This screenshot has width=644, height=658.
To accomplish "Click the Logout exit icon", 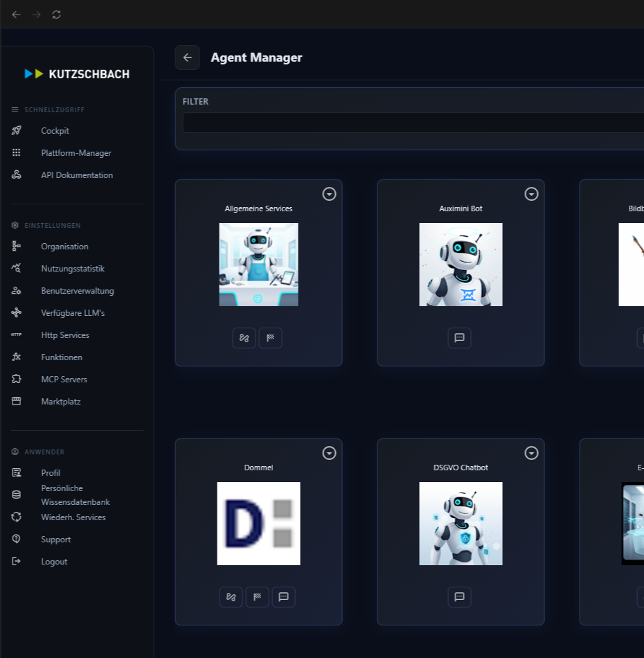I will point(17,562).
